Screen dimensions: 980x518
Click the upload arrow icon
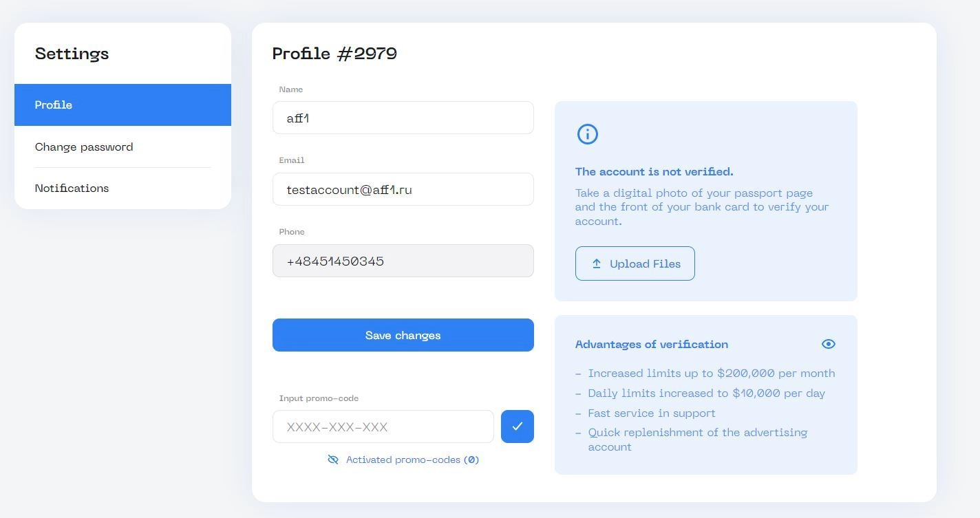click(x=597, y=263)
